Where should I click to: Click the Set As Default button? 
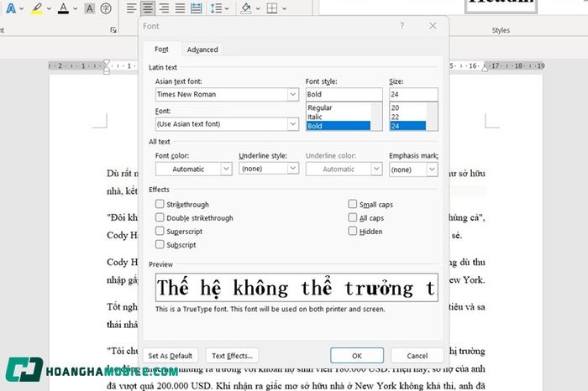click(171, 356)
